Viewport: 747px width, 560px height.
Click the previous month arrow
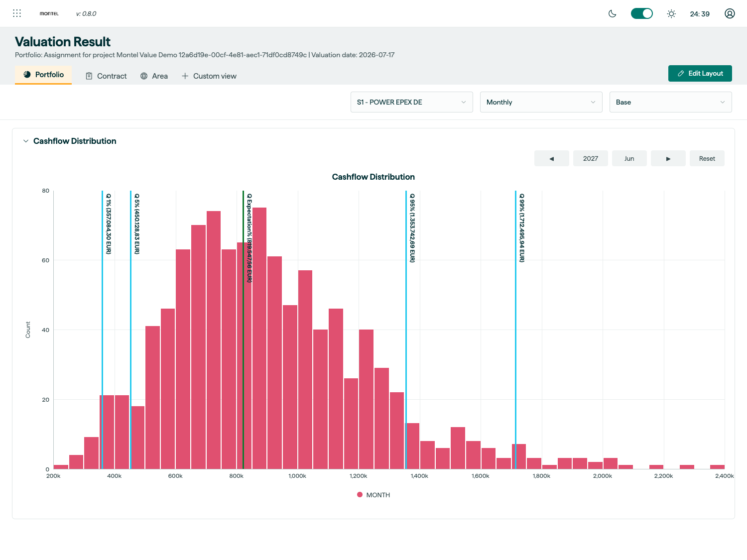pos(551,158)
